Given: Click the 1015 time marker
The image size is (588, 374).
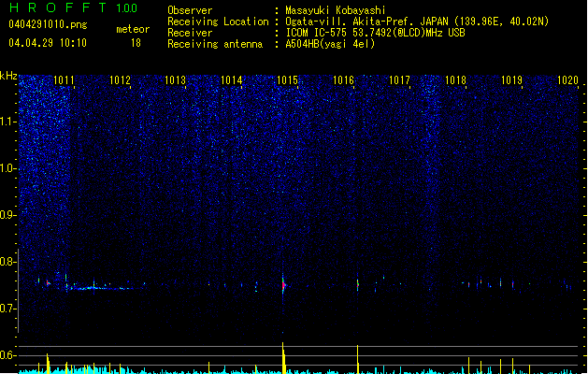Looking at the screenshot, I should pos(287,80).
